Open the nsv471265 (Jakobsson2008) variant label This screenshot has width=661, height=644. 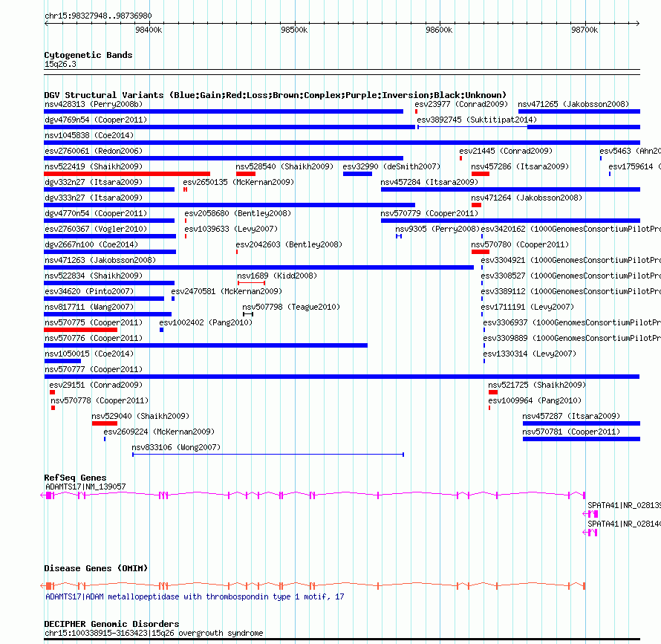point(573,104)
